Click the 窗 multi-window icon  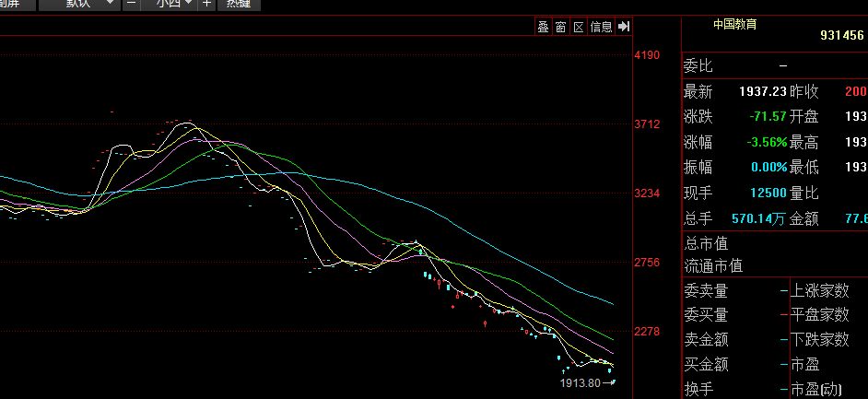[x=560, y=27]
